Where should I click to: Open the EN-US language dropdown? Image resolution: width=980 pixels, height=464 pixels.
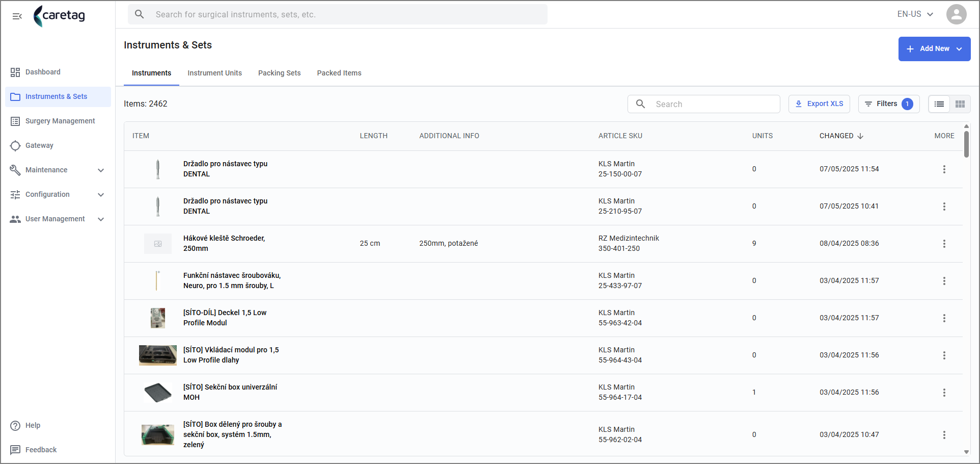(915, 14)
